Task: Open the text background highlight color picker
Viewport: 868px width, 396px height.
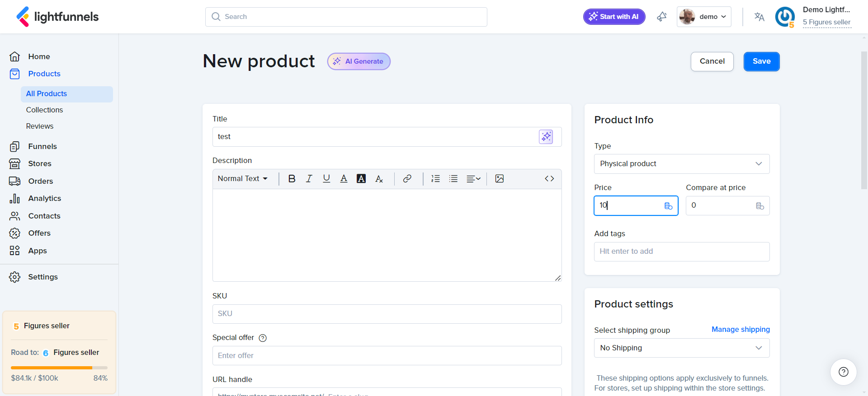Action: click(x=361, y=179)
